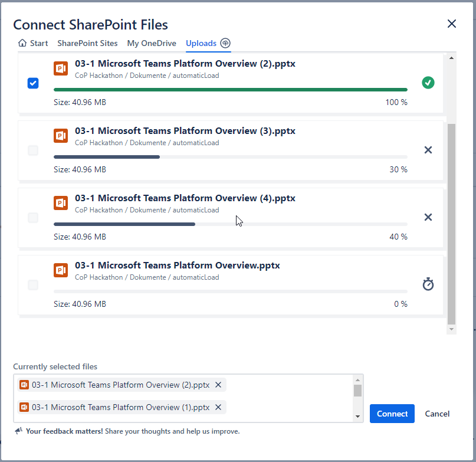The image size is (476, 462).
Task: Click progress bar of Overview (4).pptx
Action: 230,224
